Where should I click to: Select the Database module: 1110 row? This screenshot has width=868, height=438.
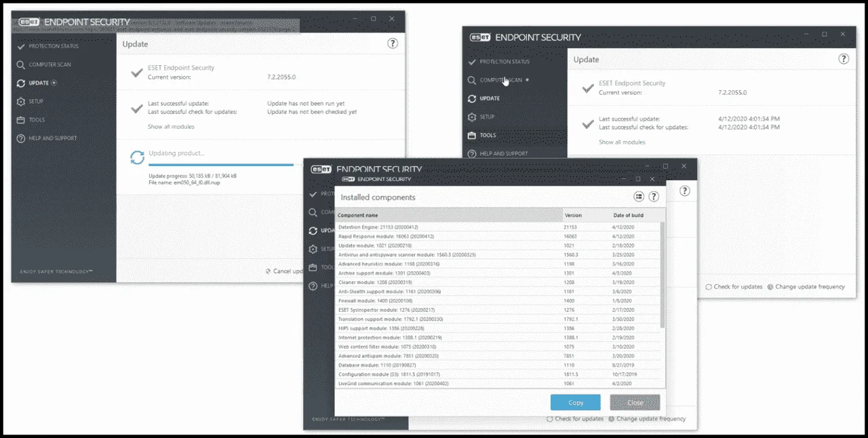click(498, 365)
